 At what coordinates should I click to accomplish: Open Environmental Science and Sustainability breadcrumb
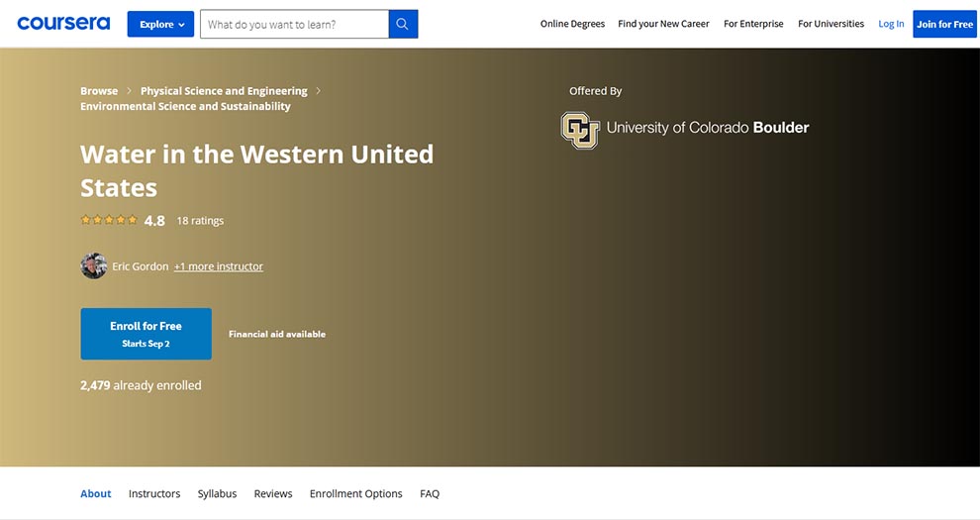185,106
